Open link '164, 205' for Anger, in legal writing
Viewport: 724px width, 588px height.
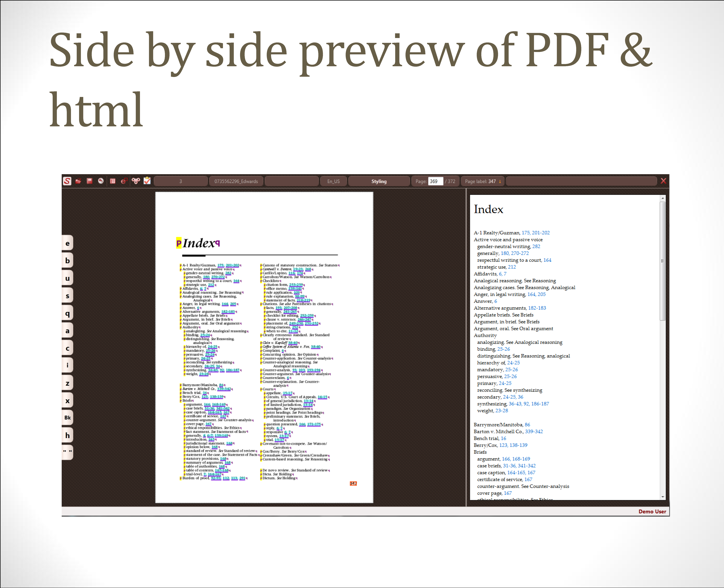point(537,294)
